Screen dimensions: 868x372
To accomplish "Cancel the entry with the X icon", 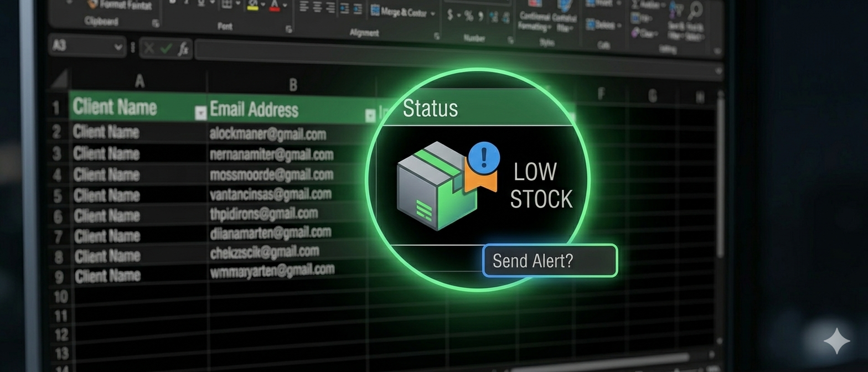I will tap(149, 49).
